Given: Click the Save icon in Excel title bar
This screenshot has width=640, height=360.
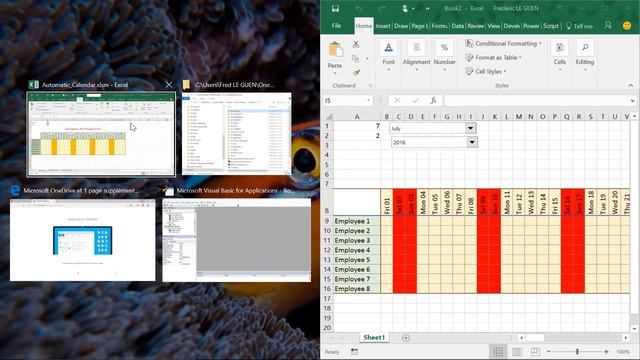Looking at the screenshot, I should tap(335, 9).
